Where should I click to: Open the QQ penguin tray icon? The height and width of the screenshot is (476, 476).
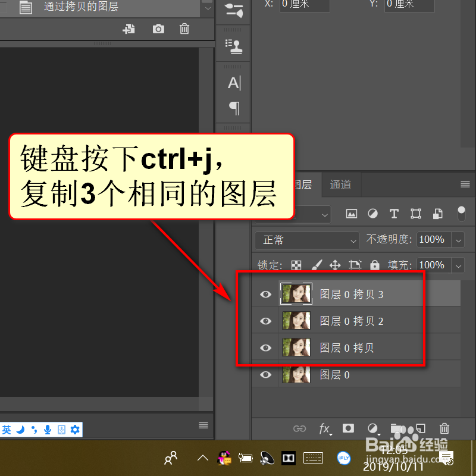[224, 458]
